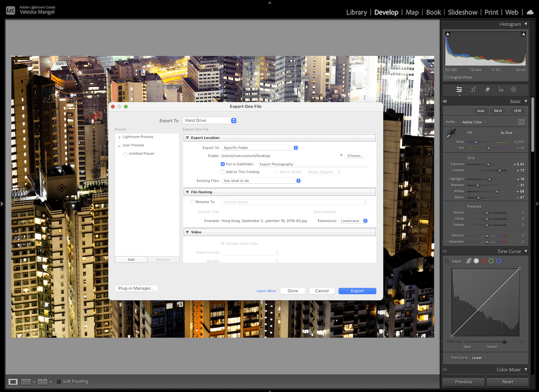The image size is (539, 392).
Task: Switch to the Library module
Action: 356,12
